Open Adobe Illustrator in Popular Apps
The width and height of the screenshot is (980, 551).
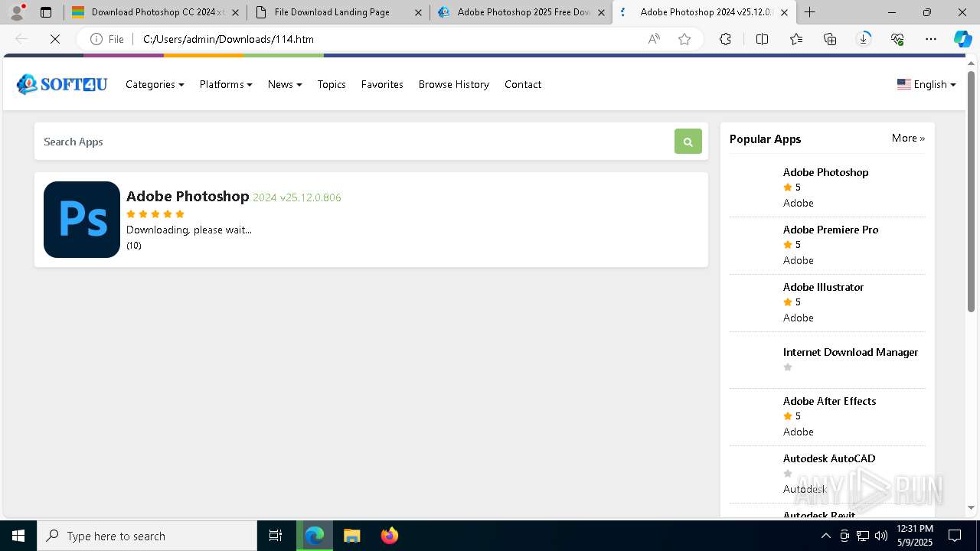[823, 287]
